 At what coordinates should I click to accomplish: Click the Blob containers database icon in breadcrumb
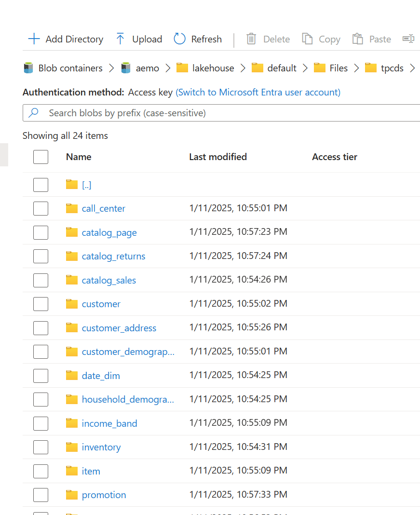pos(27,68)
